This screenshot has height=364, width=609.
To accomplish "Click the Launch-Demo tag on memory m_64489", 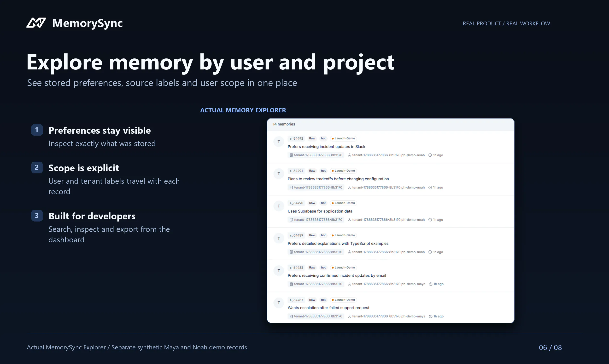I will [343, 235].
